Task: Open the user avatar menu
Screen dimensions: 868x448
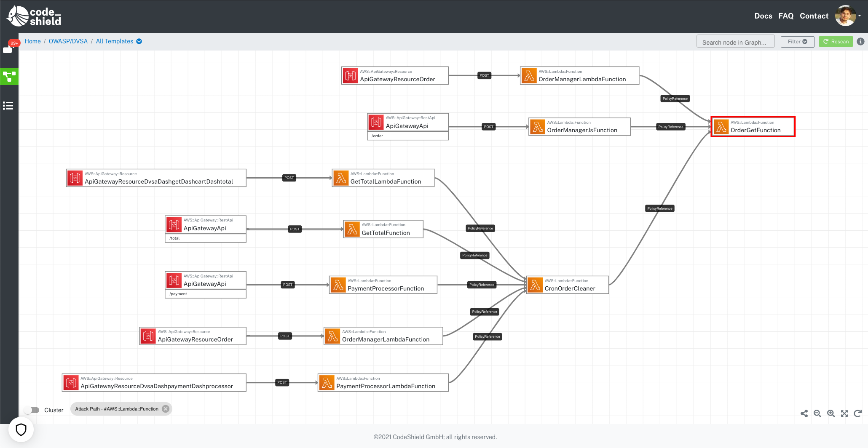Action: click(848, 16)
